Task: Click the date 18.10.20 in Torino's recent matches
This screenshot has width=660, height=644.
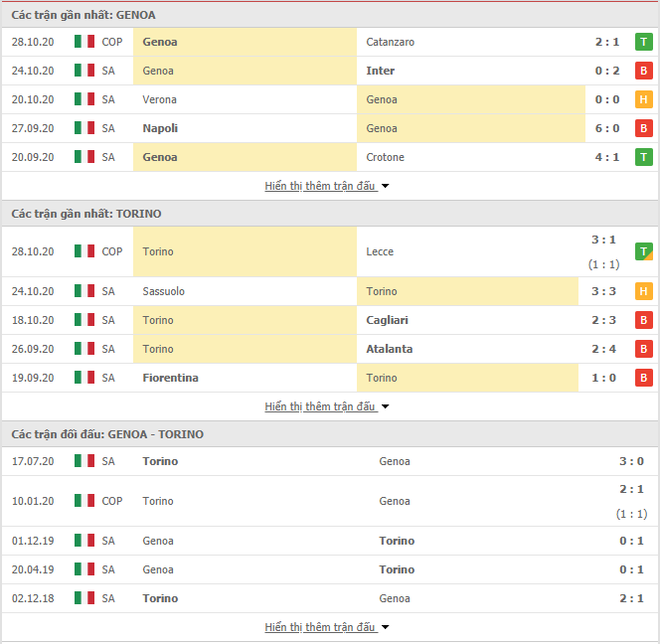Action: [33, 320]
